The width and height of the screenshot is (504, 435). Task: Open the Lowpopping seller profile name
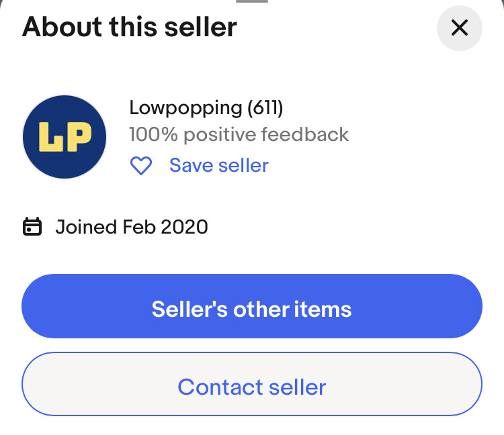pyautogui.click(x=185, y=107)
